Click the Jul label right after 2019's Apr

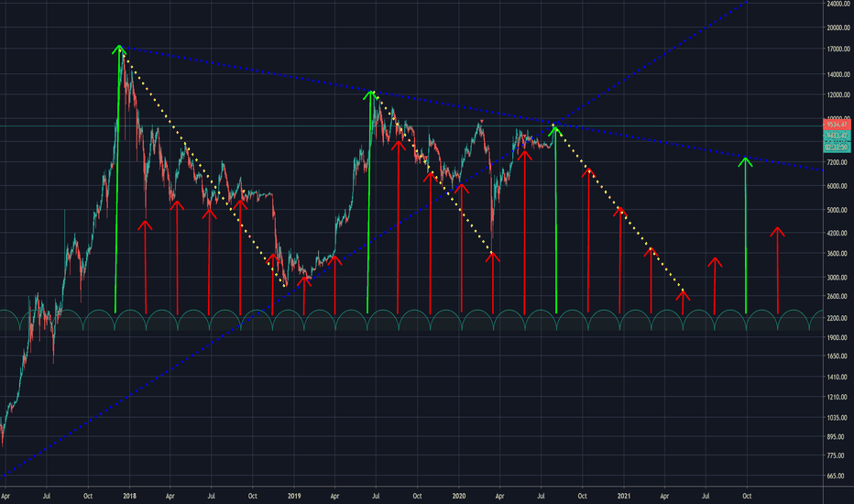click(x=376, y=497)
